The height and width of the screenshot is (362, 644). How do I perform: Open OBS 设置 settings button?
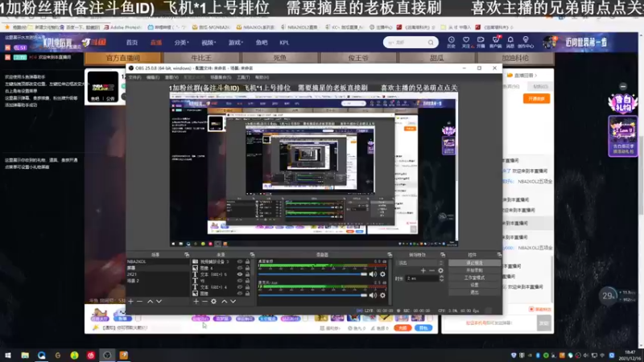(x=474, y=285)
